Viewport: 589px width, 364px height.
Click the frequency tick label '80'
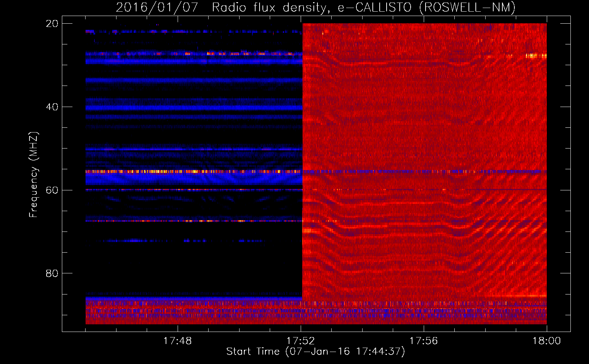click(52, 273)
